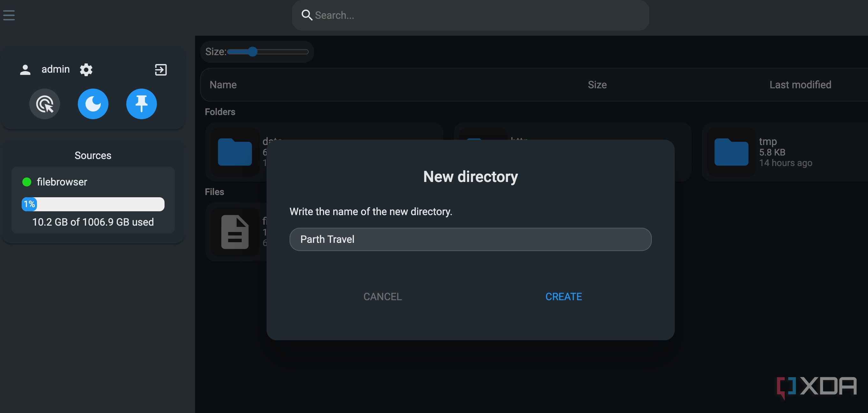Click CANCEL in New directory dialog
868x413 pixels.
point(382,296)
